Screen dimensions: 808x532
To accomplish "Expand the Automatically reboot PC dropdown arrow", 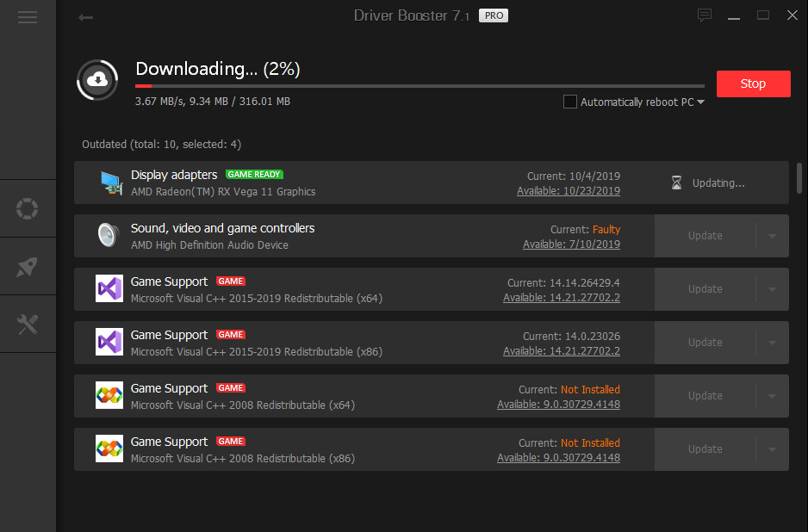I will coord(699,102).
